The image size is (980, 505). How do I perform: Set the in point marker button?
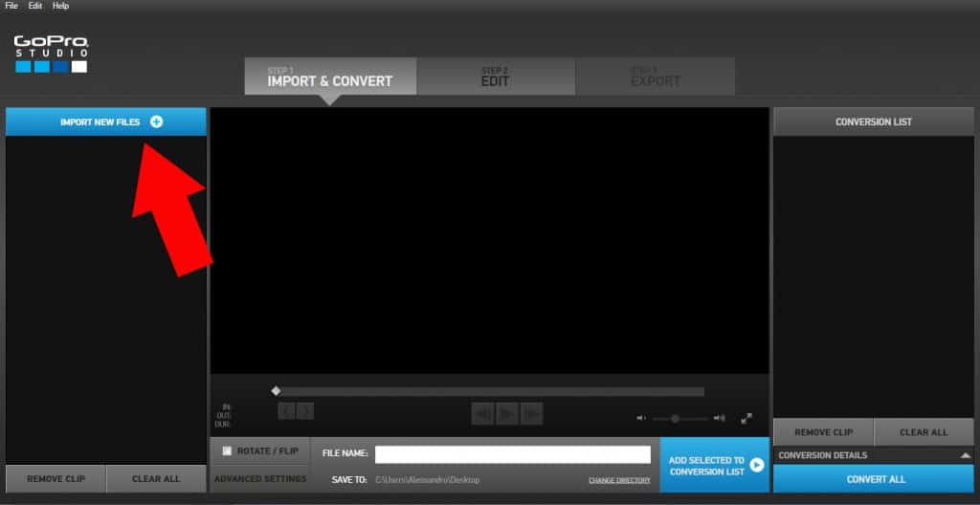pyautogui.click(x=286, y=411)
